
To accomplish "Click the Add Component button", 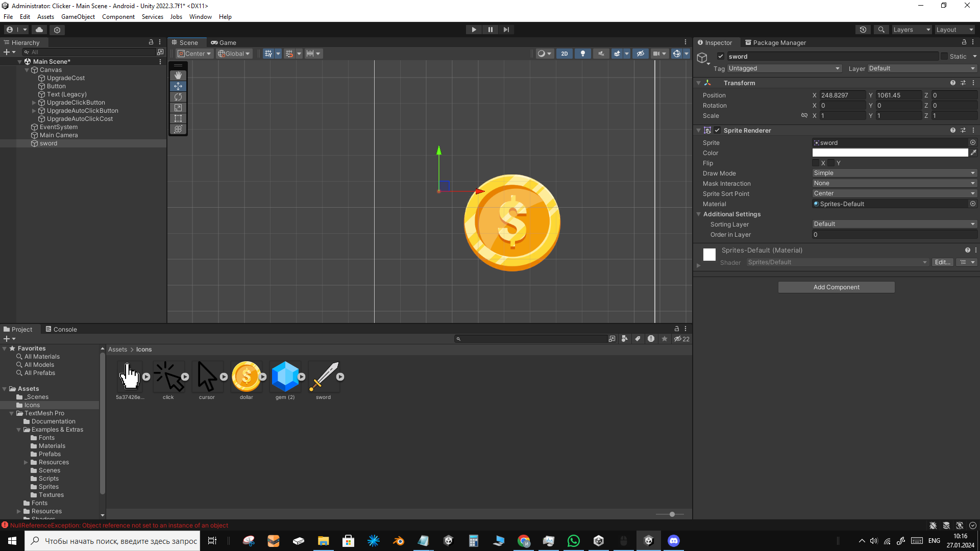I will click(x=836, y=287).
